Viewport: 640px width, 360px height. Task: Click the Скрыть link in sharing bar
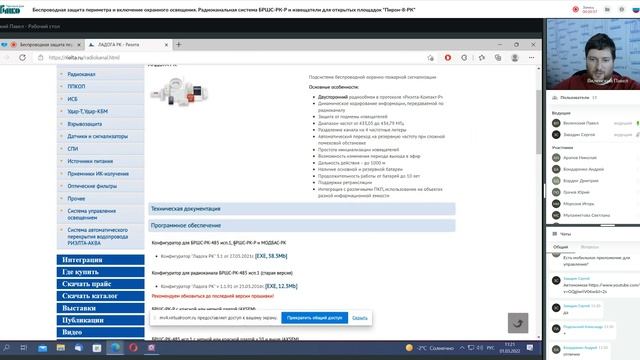coord(360,318)
